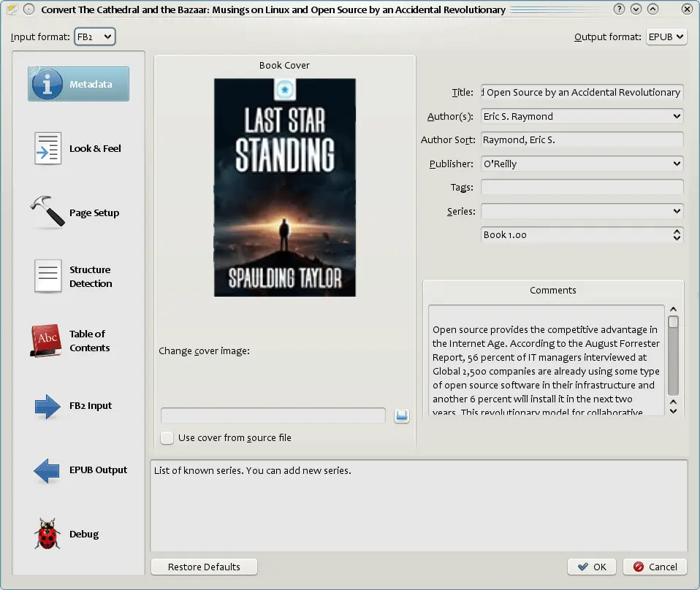The height and width of the screenshot is (590, 700).
Task: Decrease the Book series number
Action: pyautogui.click(x=677, y=238)
